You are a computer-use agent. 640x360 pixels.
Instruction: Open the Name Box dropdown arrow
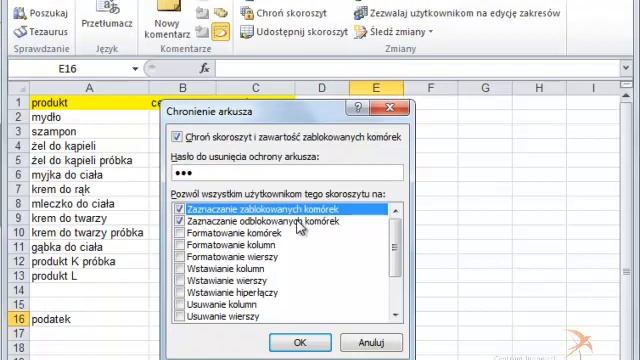tap(135, 69)
